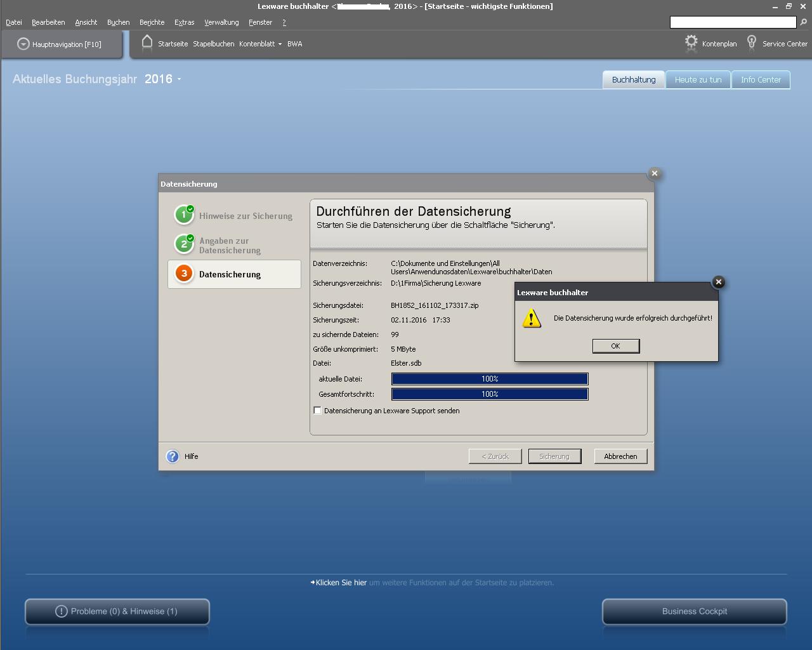Open the Business Cockpit

[695, 612]
